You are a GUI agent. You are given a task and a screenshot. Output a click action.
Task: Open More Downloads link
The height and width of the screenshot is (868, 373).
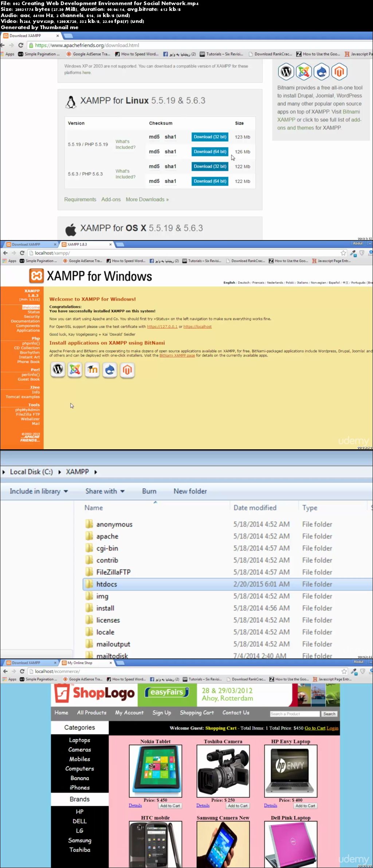147,199
